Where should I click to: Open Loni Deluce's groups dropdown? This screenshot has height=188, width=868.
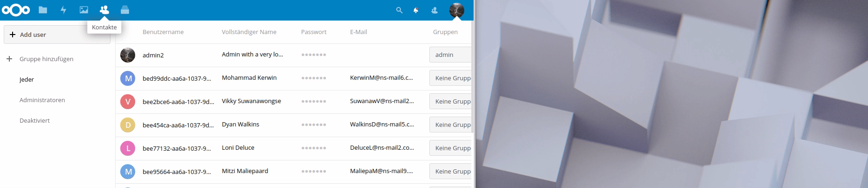click(450, 148)
